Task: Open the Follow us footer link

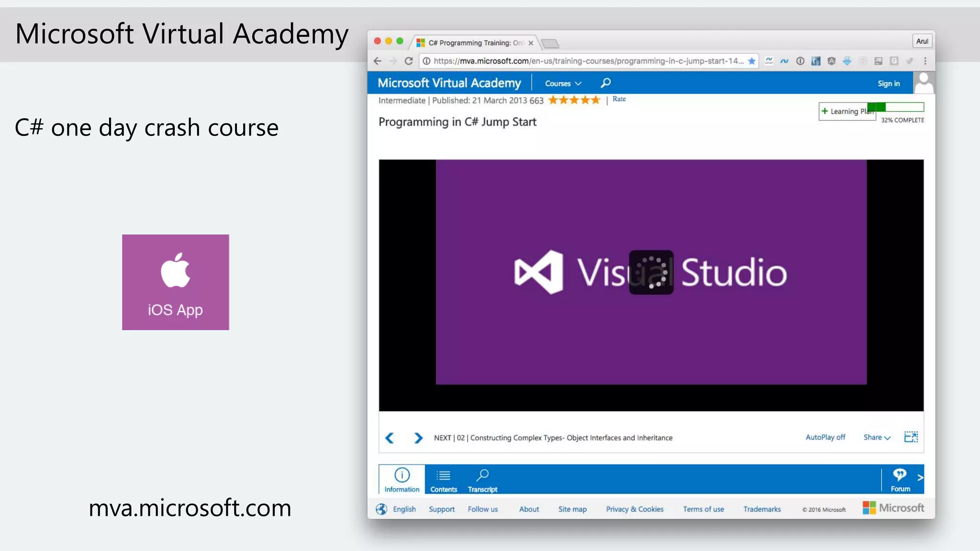Action: 483,509
